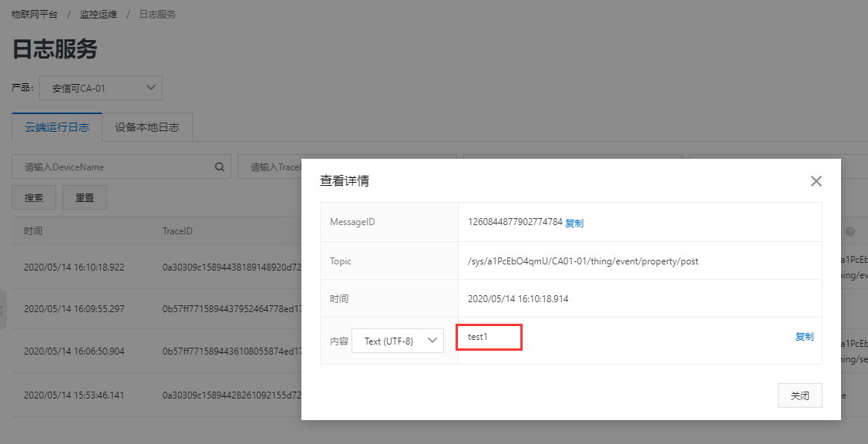This screenshot has width=868, height=444.
Task: Click 监控运维 breadcrumb link
Action: (99, 15)
